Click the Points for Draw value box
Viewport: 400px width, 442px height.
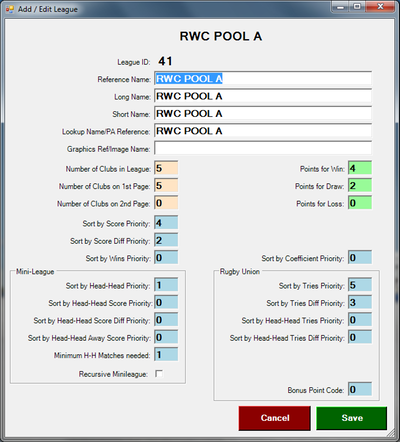tap(360, 185)
